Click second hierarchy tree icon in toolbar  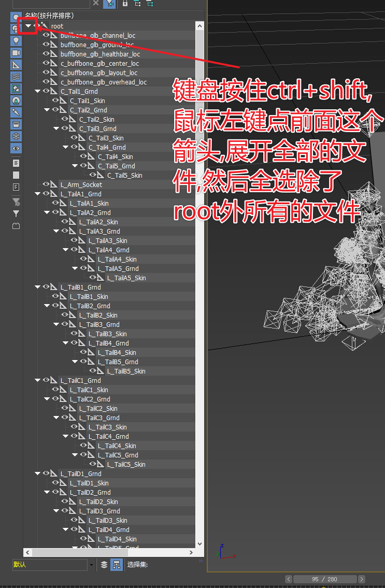click(149, 4)
